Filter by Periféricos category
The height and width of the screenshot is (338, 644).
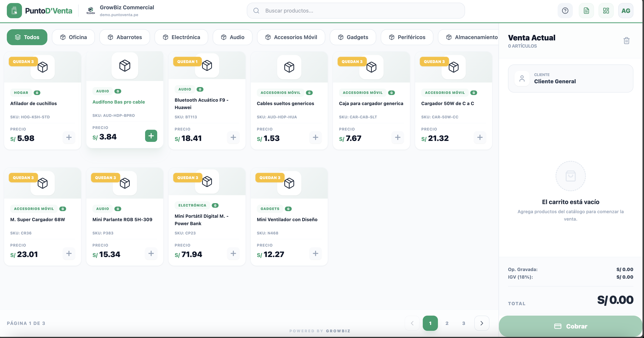click(x=407, y=37)
